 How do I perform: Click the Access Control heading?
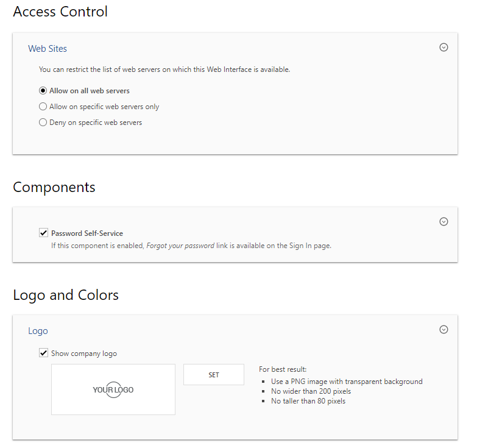point(60,12)
